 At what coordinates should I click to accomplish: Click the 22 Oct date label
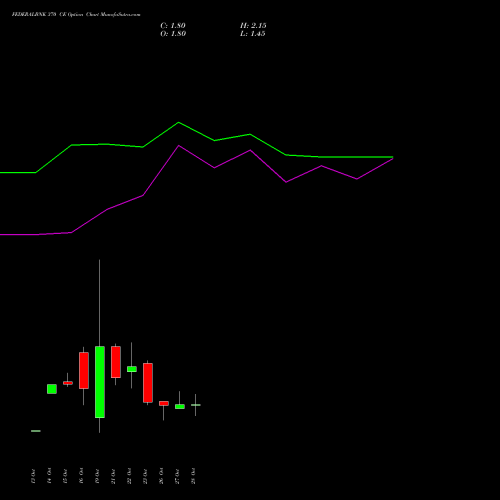129,476
